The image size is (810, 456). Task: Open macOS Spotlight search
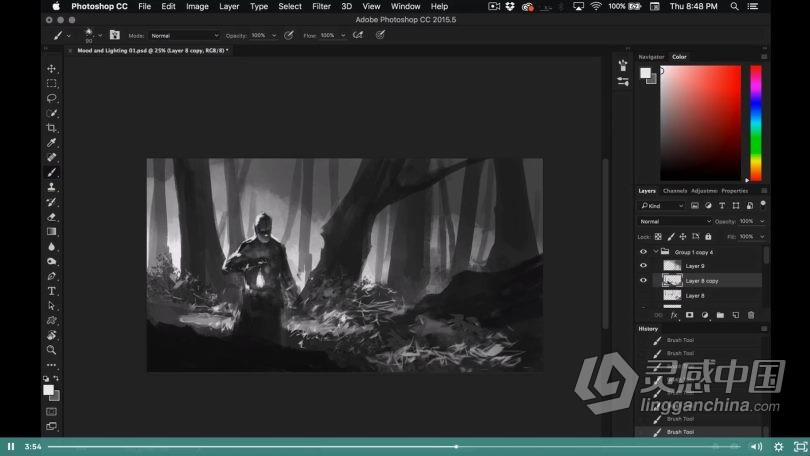[x=734, y=6]
